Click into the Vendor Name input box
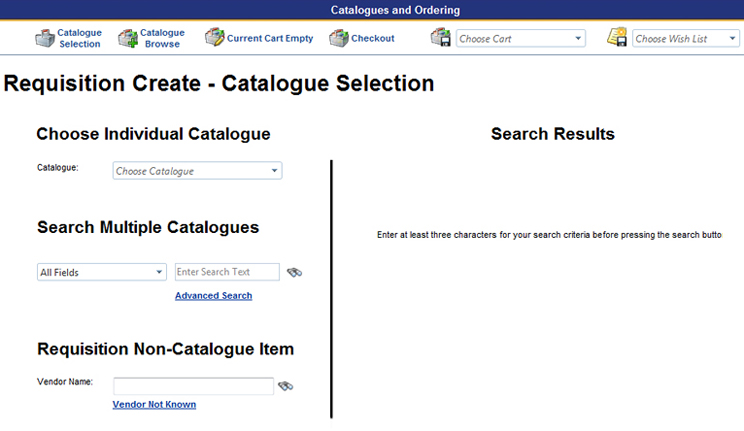Viewport: 744px width, 431px height. [x=193, y=386]
